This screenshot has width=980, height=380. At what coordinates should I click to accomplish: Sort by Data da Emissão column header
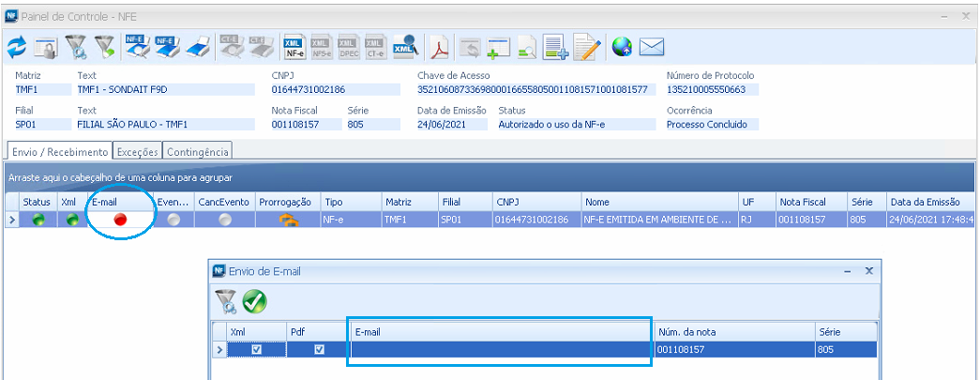[932, 202]
